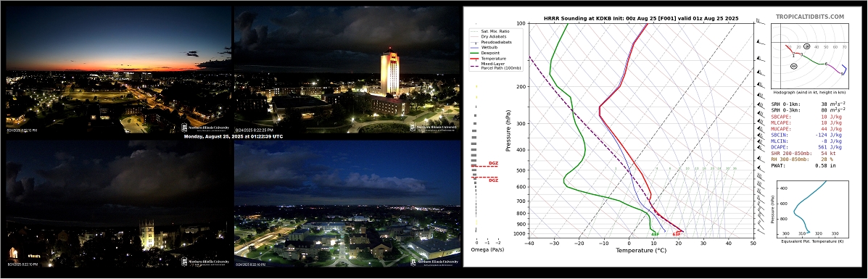Open the dark cloud castle webcam view
868x279 pixels.
click(118, 204)
